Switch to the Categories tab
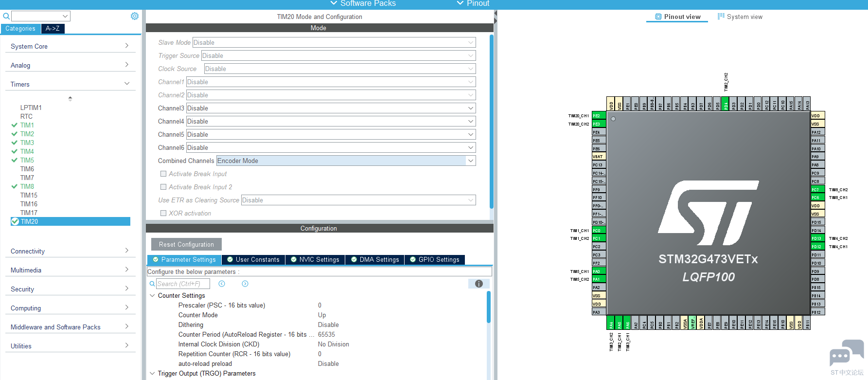This screenshot has width=868, height=380. click(20, 29)
